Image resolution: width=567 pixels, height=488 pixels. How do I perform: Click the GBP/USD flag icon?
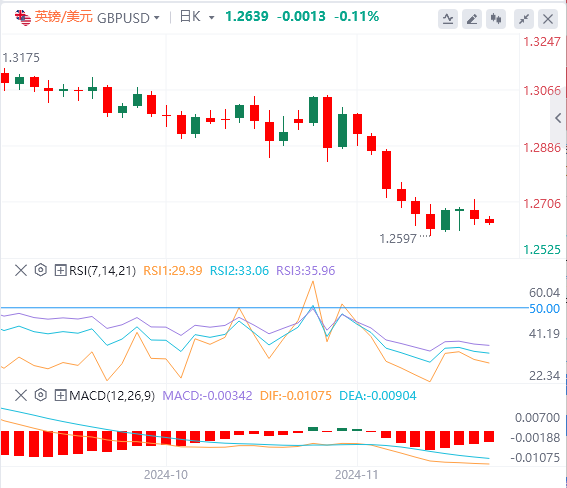click(x=23, y=18)
